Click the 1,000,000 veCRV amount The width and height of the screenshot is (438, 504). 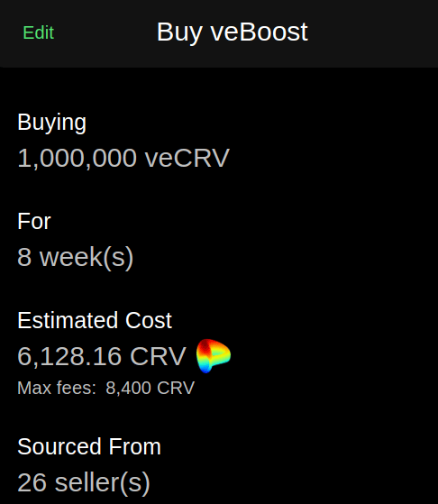tap(123, 158)
